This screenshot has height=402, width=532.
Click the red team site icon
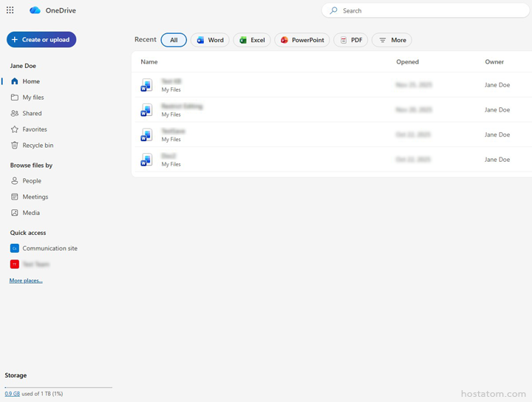[15, 265]
